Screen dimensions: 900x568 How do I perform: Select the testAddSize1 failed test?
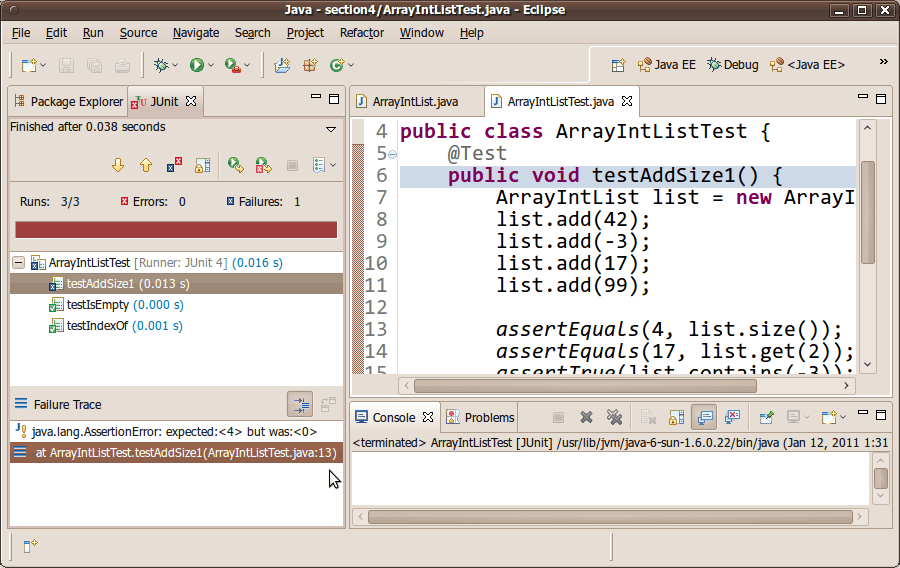(x=176, y=283)
